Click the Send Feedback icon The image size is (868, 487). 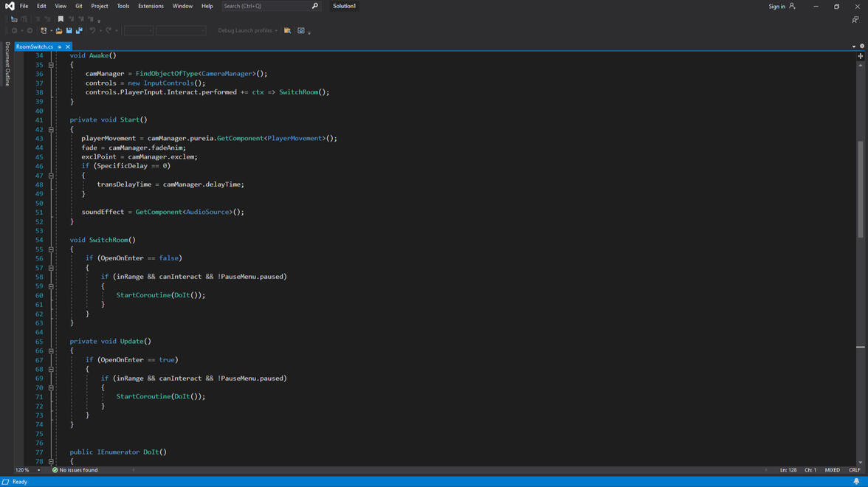[855, 20]
